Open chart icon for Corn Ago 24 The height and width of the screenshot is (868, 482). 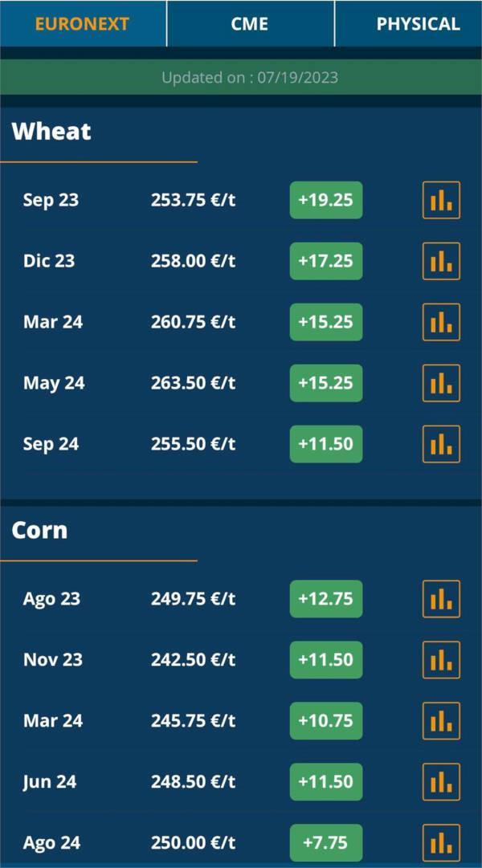click(441, 843)
